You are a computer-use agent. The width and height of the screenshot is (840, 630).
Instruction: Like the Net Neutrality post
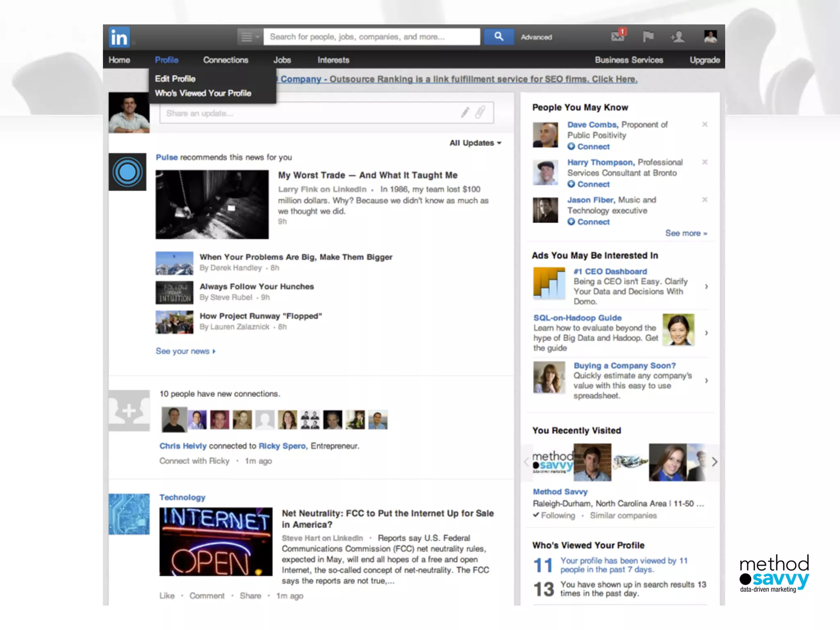coord(167,596)
